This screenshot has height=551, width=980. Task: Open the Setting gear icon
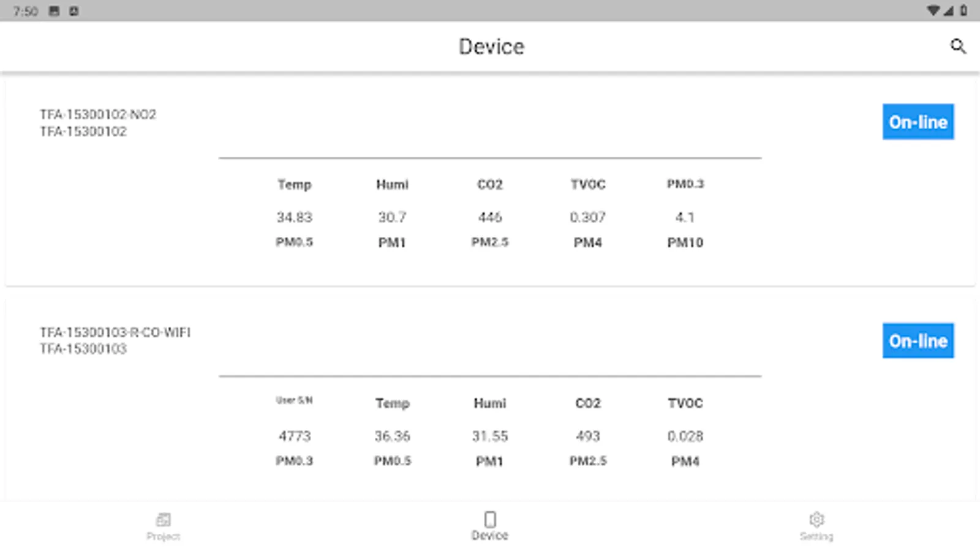[x=816, y=519]
